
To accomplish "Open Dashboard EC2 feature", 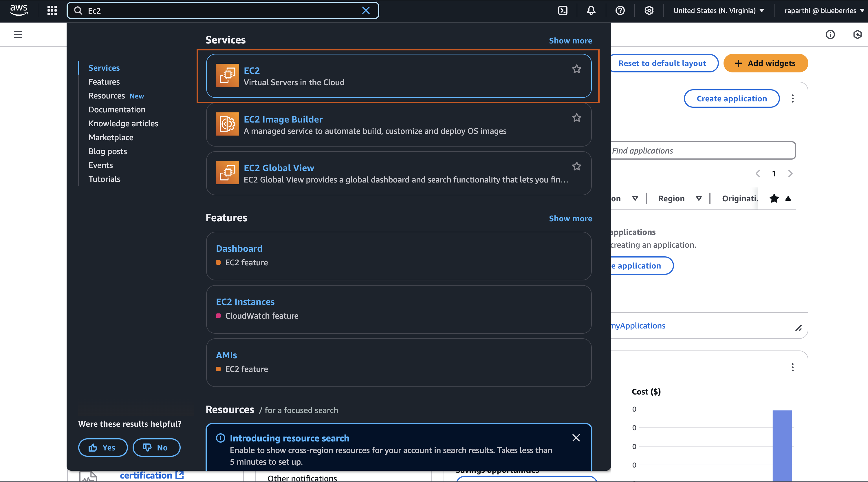I will [399, 256].
